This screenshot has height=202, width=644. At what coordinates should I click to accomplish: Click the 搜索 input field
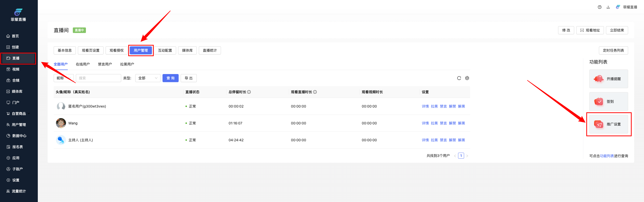tap(98, 78)
